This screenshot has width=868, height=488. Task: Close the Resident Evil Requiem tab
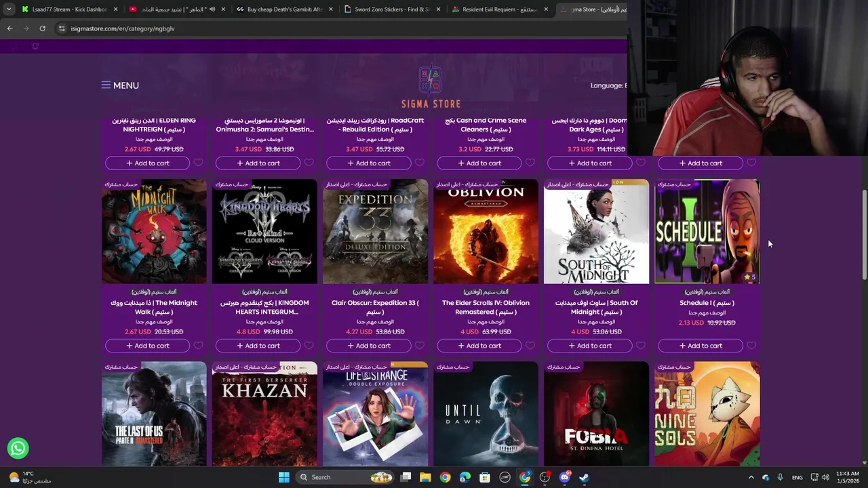coord(546,9)
